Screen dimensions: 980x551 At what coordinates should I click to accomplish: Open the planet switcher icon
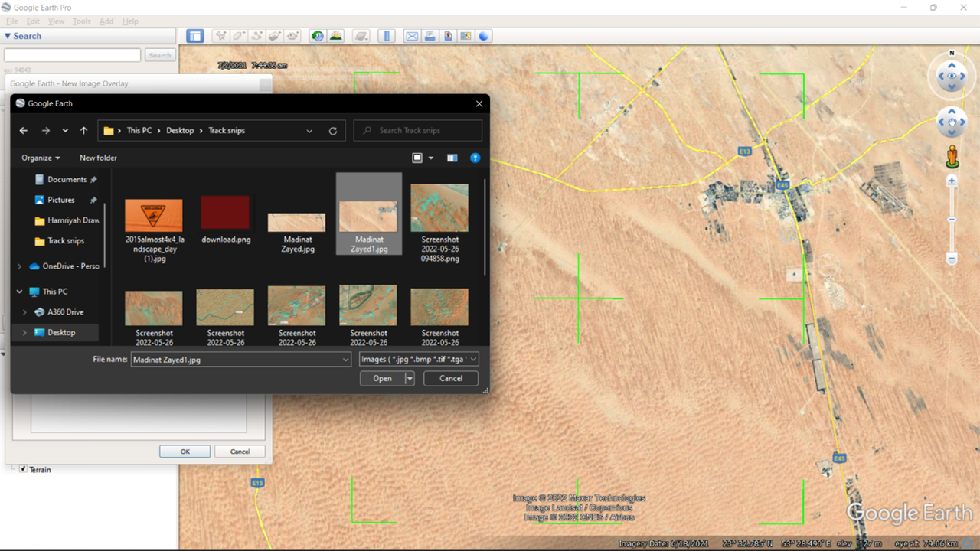click(361, 36)
